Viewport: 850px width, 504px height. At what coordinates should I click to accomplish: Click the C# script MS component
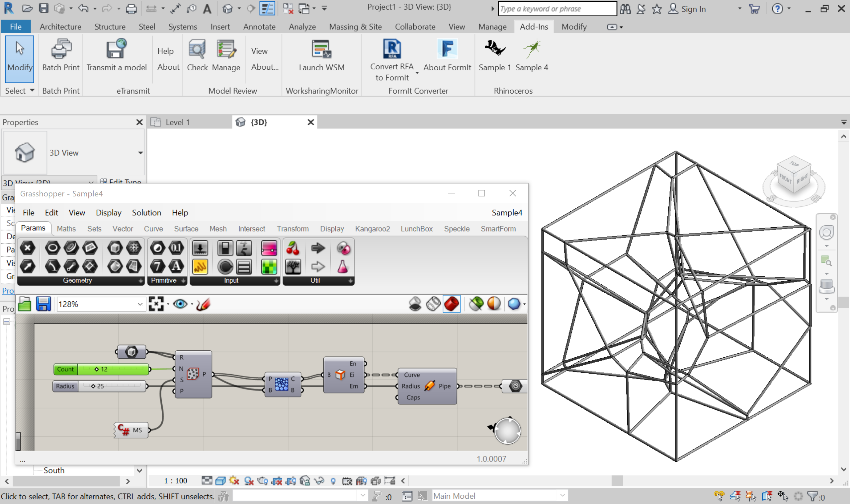(x=131, y=430)
